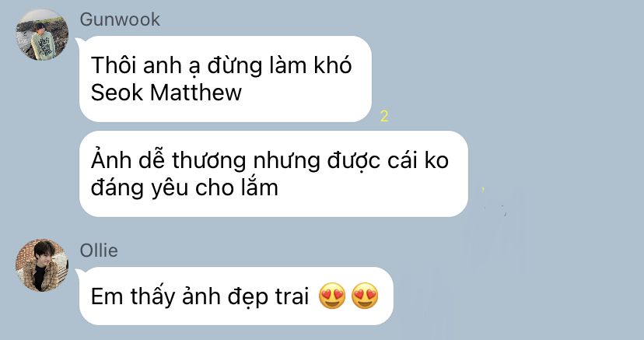644x340 pixels.
Task: Open Gunwook's profile picture
Action: 42,35
